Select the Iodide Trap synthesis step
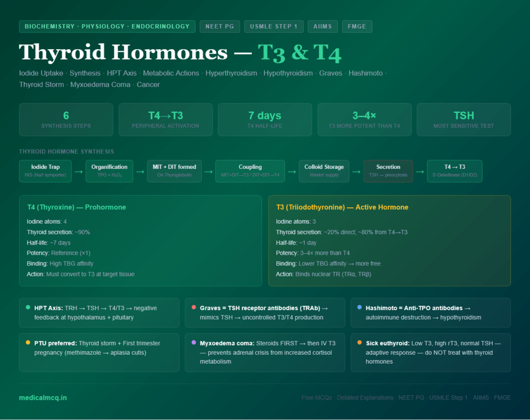 [46, 171]
